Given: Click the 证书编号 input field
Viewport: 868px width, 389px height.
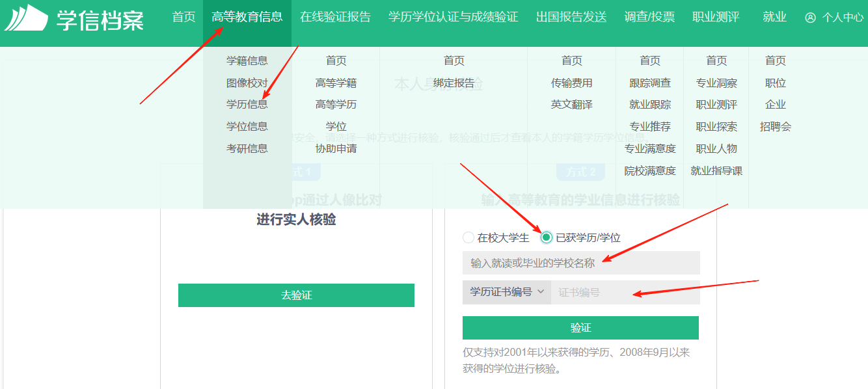Looking at the screenshot, I should (x=625, y=292).
